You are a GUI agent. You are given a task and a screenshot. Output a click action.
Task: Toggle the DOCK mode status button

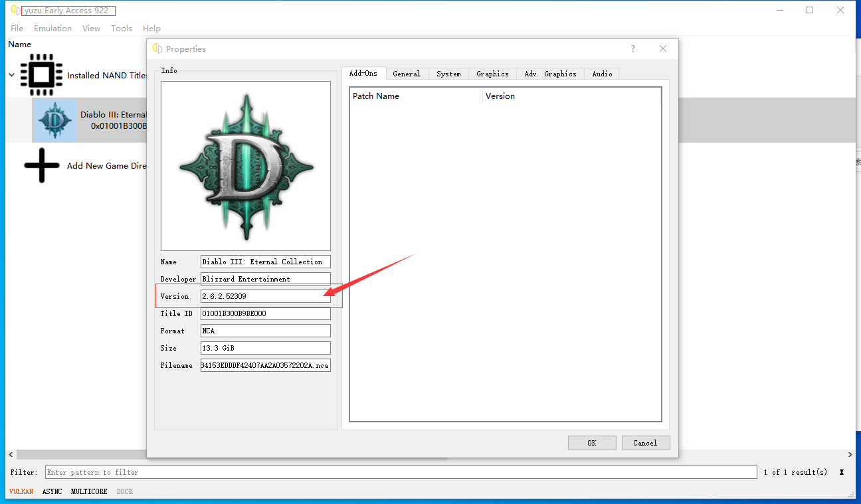(125, 491)
